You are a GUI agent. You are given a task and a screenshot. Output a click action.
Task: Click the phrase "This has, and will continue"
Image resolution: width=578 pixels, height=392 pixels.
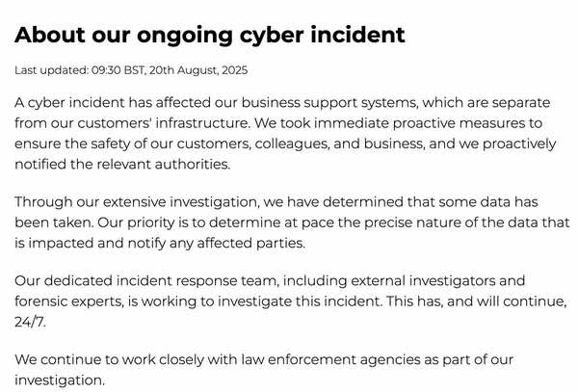(x=476, y=301)
